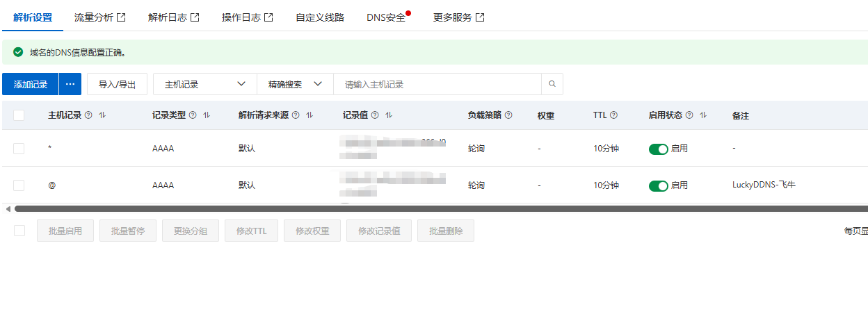Open 更多服务 external link tab
Image resolution: width=868 pixels, height=316 pixels.
pyautogui.click(x=458, y=17)
